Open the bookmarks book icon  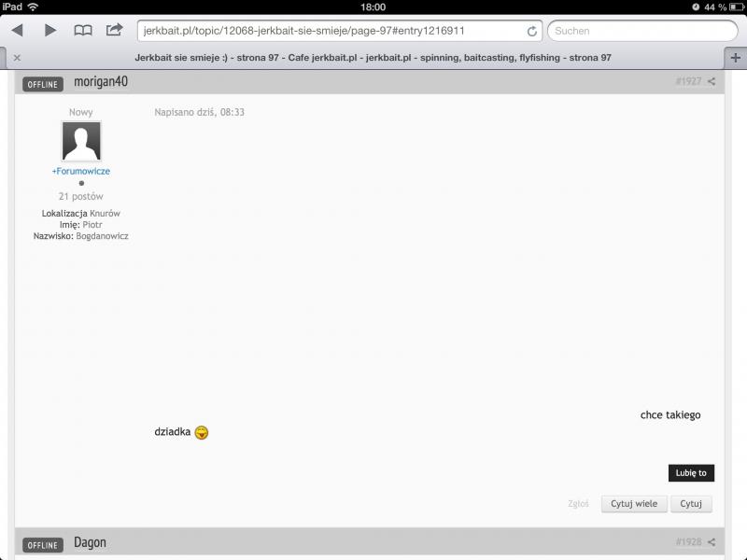(83, 31)
